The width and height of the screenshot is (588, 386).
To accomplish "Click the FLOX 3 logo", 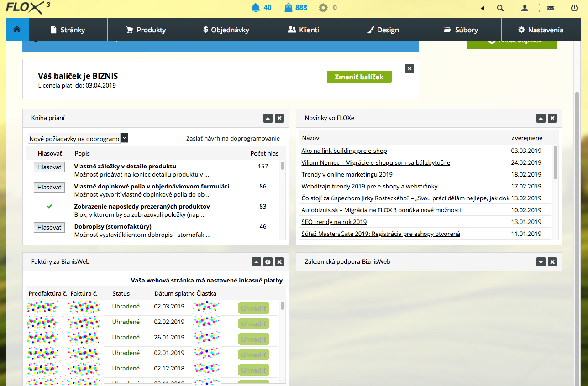I will click(x=28, y=8).
